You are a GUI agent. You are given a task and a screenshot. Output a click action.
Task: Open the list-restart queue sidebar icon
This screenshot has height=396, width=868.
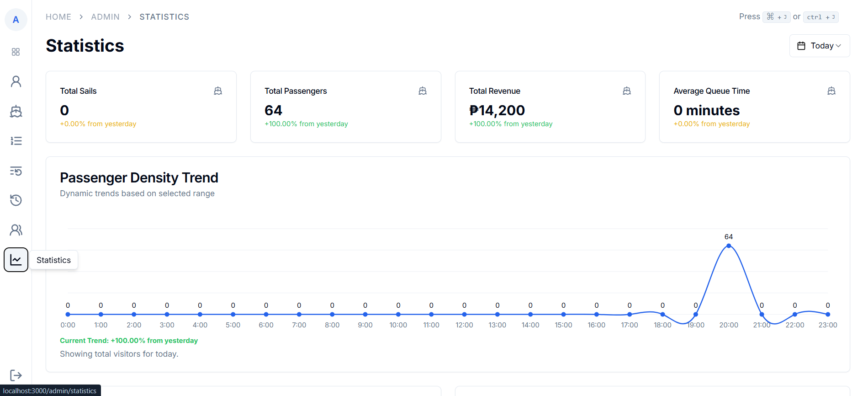click(x=16, y=171)
